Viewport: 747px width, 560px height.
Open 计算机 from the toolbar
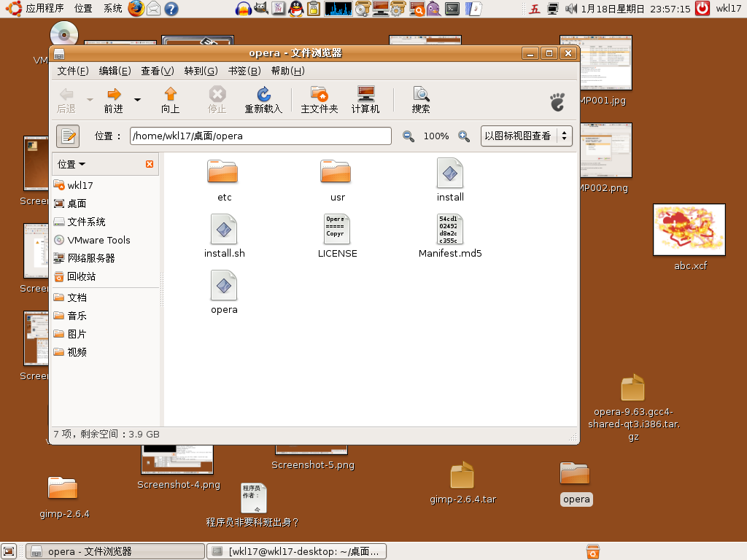pyautogui.click(x=365, y=101)
